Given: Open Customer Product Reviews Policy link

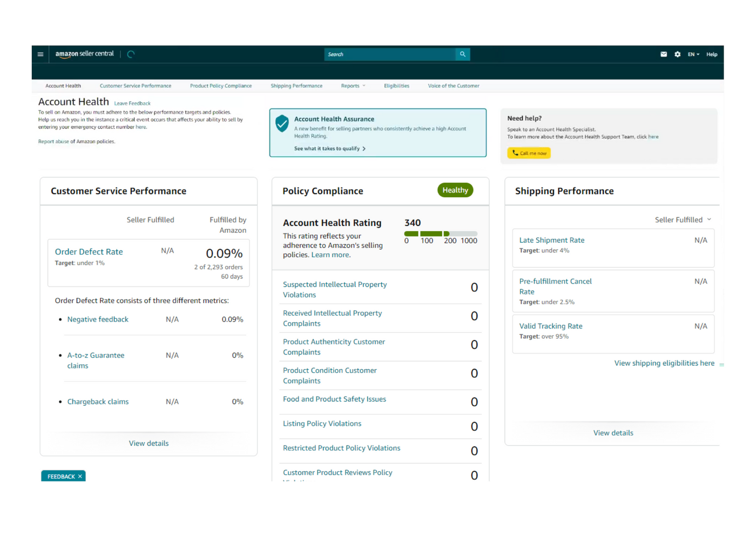Looking at the screenshot, I should [337, 473].
